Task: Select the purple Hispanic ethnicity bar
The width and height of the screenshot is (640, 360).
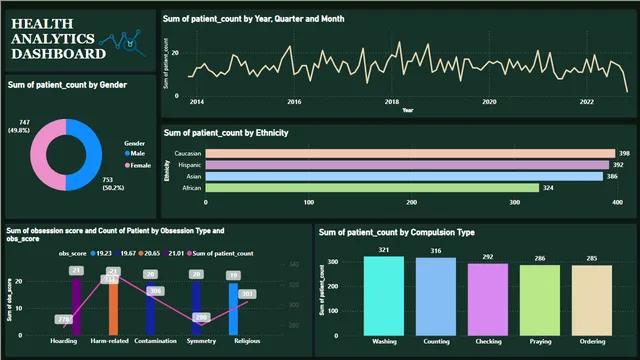Action: click(407, 165)
